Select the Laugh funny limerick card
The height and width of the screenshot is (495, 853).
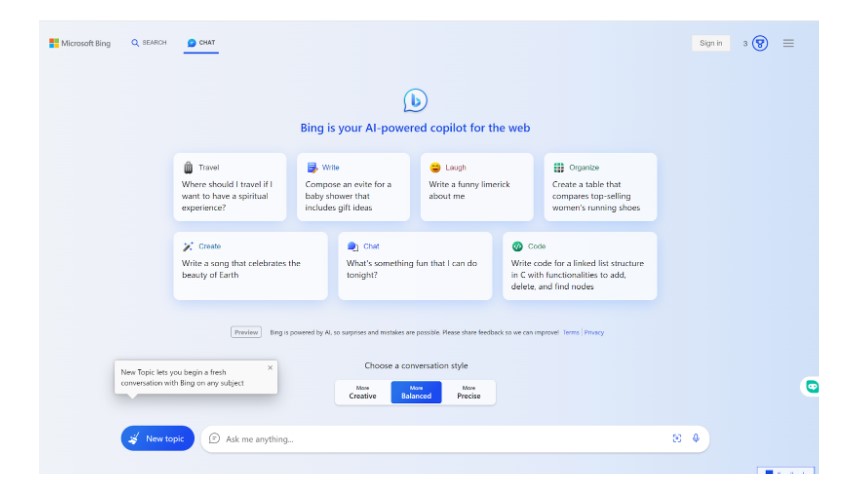click(x=477, y=187)
